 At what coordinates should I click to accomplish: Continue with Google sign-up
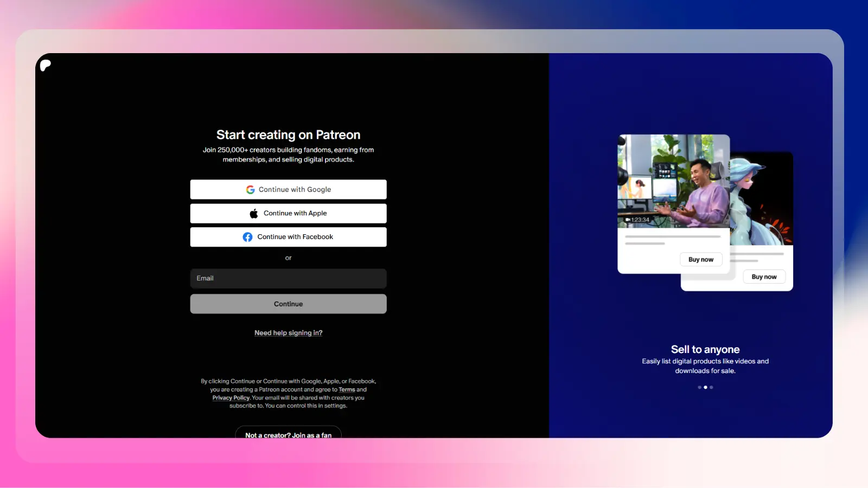288,190
